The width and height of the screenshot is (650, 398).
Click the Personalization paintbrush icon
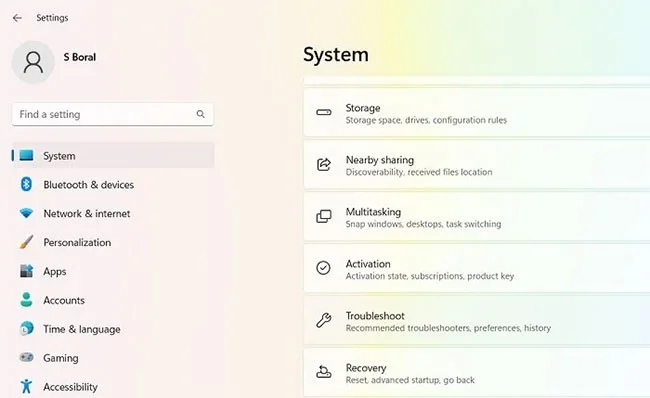coord(27,242)
